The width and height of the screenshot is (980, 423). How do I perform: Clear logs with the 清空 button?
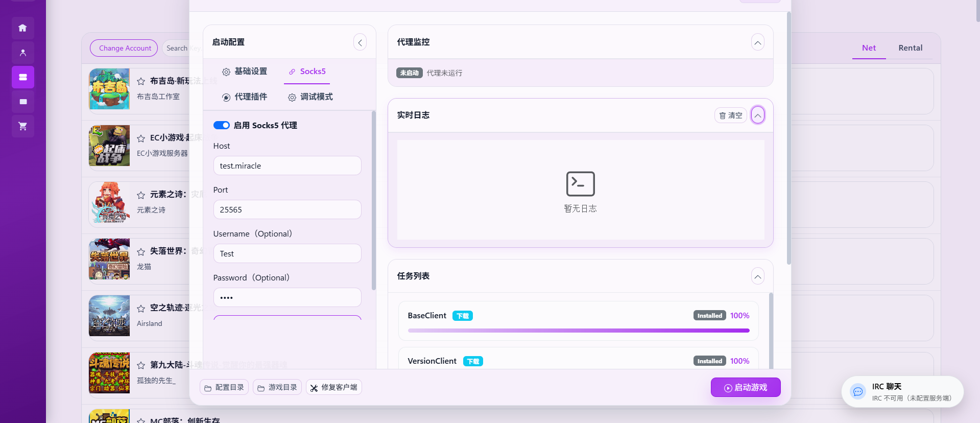[x=731, y=115]
